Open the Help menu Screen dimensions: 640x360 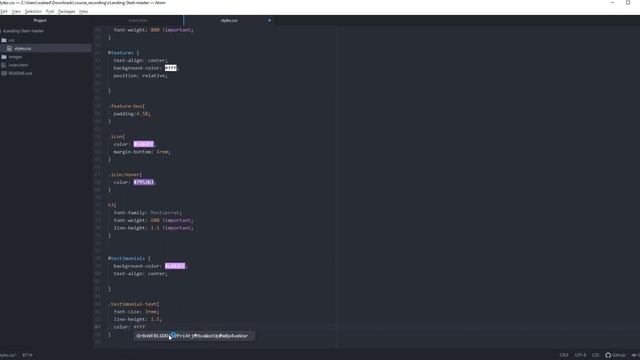coord(83,12)
